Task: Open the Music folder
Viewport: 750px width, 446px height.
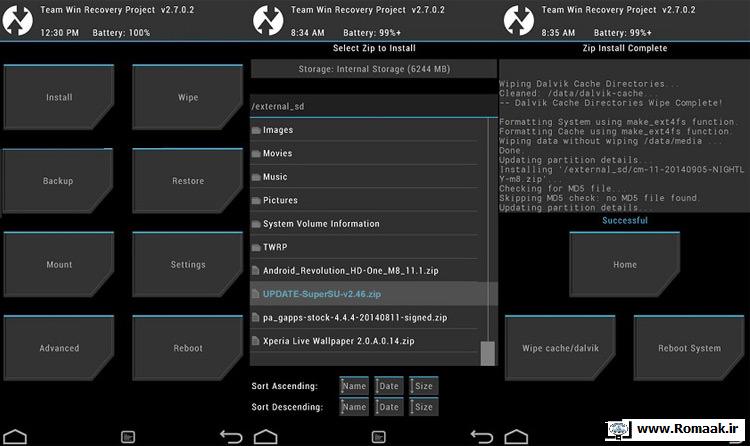Action: [365, 177]
